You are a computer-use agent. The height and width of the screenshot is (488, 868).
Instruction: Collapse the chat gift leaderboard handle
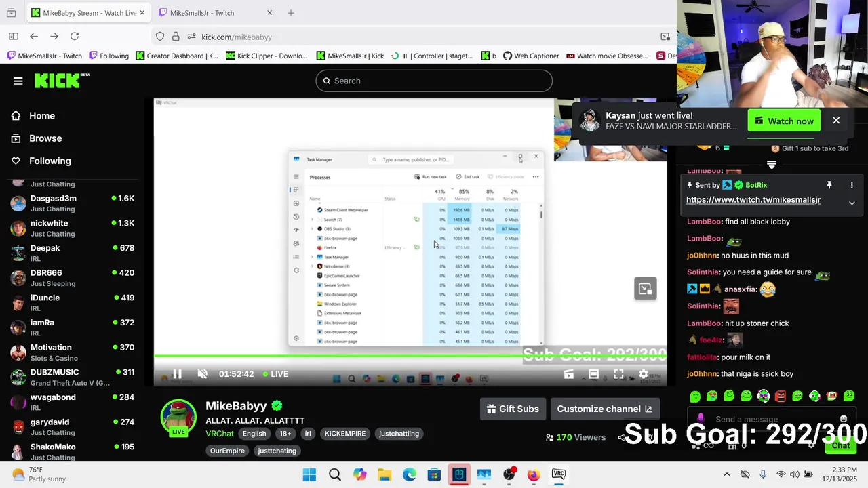771,165
